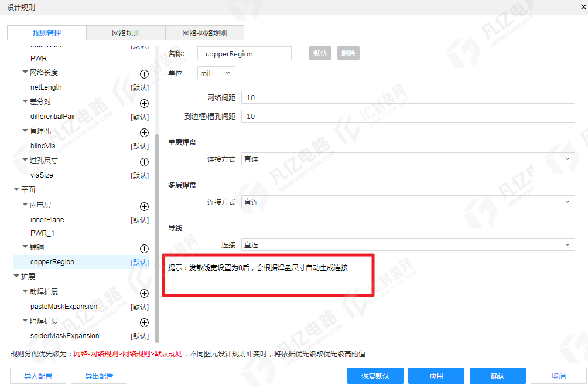Viewport: 588px width, 391px height.
Task: Add a rule under 助焊扩展
Action: pyautogui.click(x=144, y=293)
